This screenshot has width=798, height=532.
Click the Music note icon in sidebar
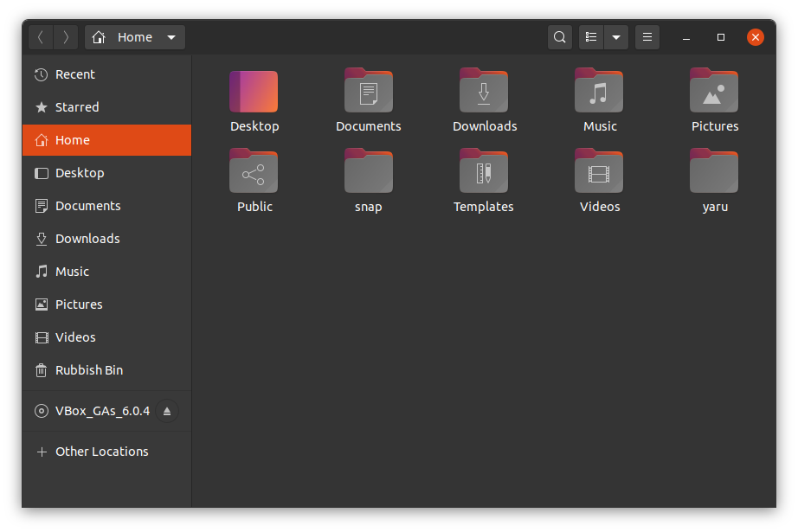point(42,272)
